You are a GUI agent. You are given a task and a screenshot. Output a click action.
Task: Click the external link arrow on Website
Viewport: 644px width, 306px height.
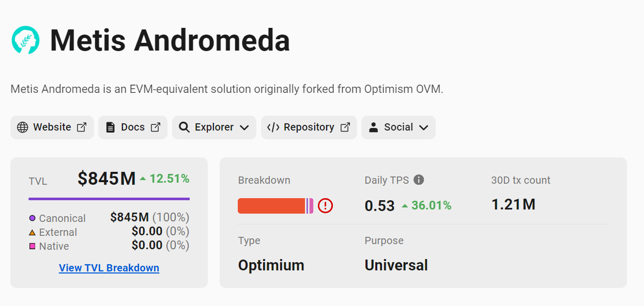pyautogui.click(x=82, y=127)
